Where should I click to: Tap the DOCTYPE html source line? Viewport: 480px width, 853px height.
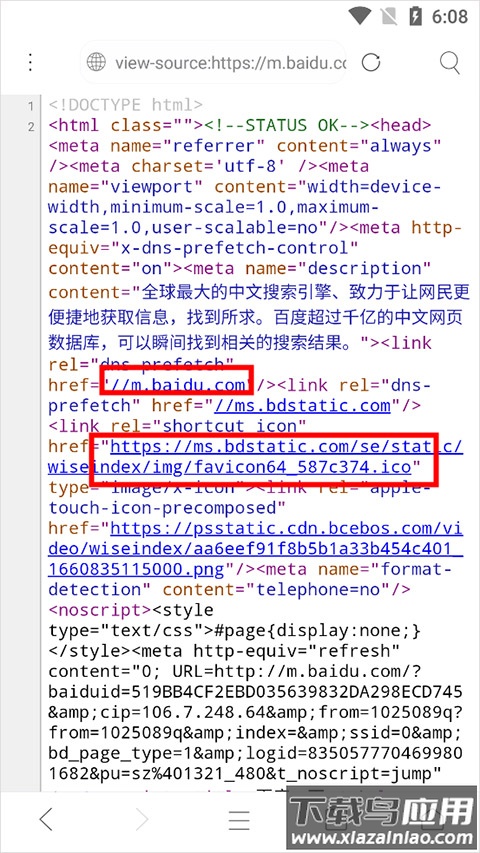[x=126, y=104]
